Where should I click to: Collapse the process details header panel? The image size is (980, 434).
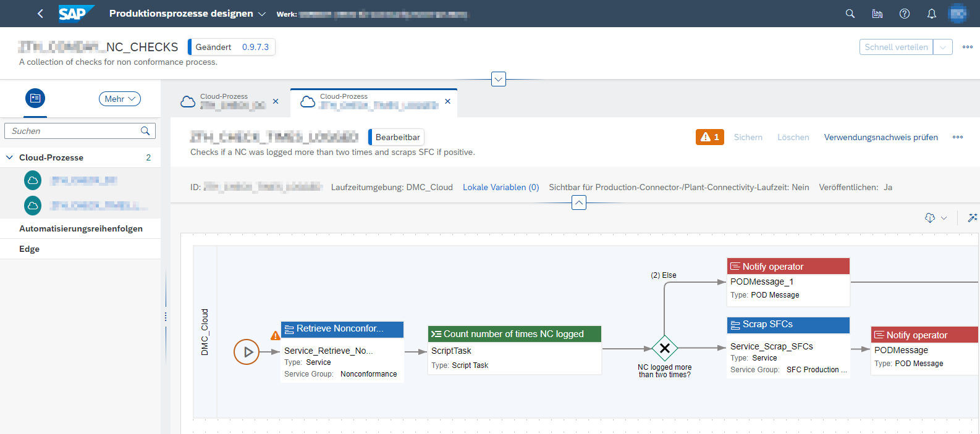[579, 202]
